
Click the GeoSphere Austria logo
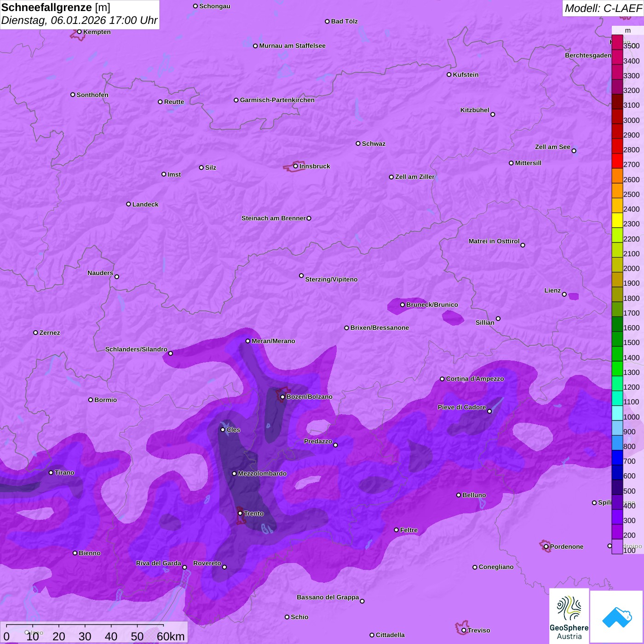point(569,616)
